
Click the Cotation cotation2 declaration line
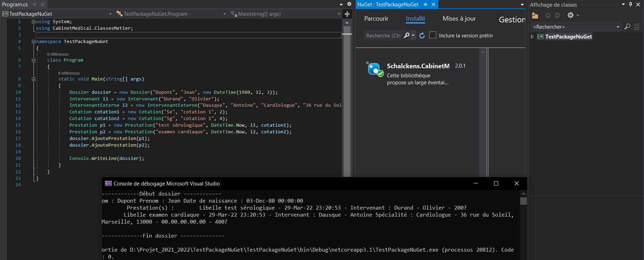(x=148, y=119)
